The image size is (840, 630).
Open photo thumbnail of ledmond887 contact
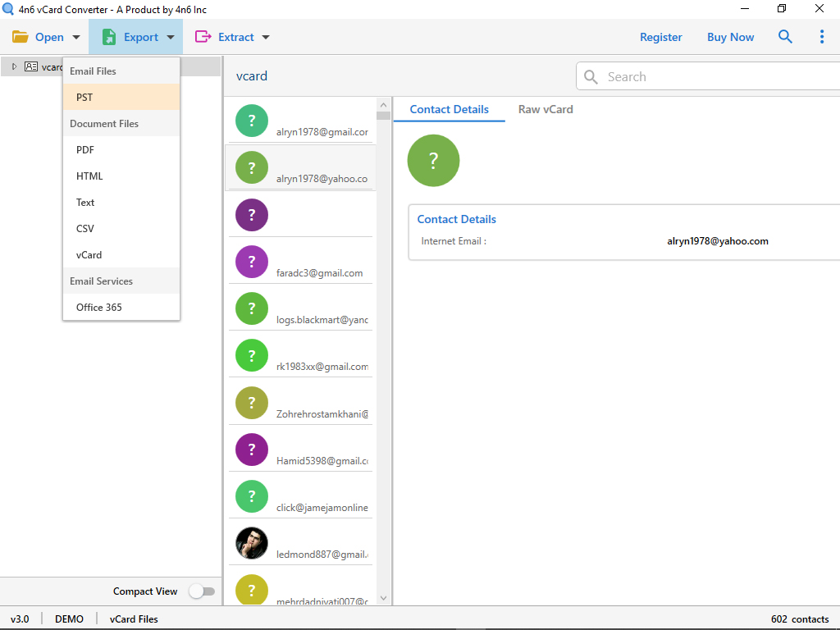point(252,543)
